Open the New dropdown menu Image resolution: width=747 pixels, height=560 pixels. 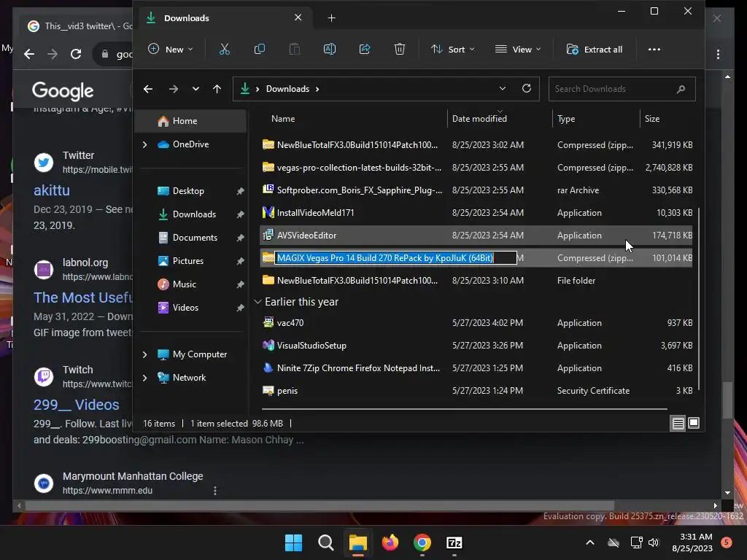(171, 49)
